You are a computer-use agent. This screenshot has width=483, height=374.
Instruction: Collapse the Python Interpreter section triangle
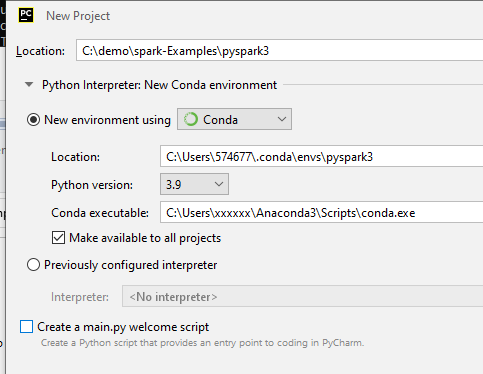pyautogui.click(x=29, y=85)
